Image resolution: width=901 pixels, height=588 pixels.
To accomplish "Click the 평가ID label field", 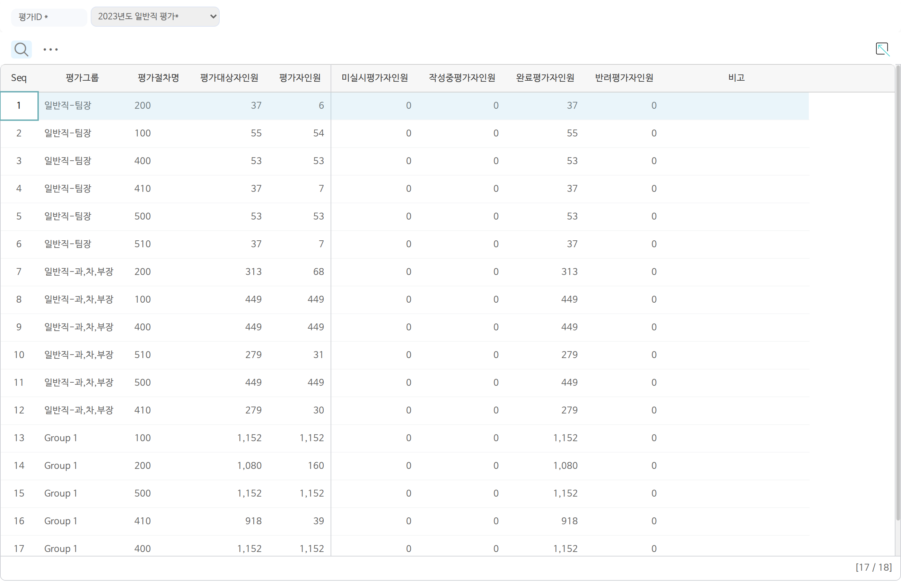I will [49, 17].
